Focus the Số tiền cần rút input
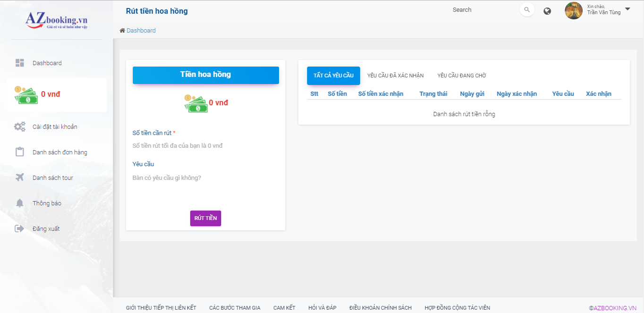Image resolution: width=644 pixels, height=313 pixels. point(205,146)
